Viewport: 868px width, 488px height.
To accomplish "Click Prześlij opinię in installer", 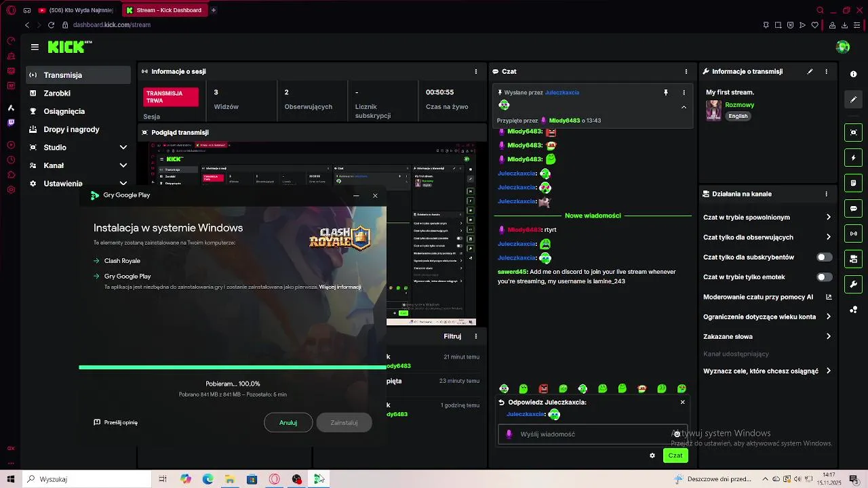I will [115, 422].
